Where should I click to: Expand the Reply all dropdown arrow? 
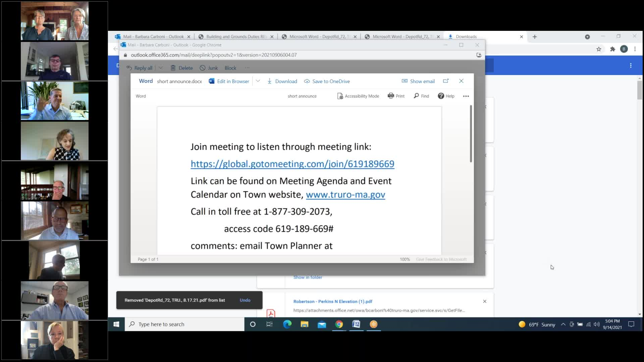pyautogui.click(x=161, y=68)
